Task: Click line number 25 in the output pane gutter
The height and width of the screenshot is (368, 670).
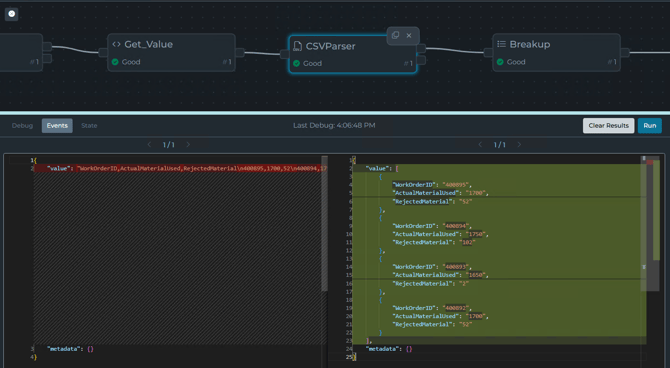Action: [x=349, y=357]
